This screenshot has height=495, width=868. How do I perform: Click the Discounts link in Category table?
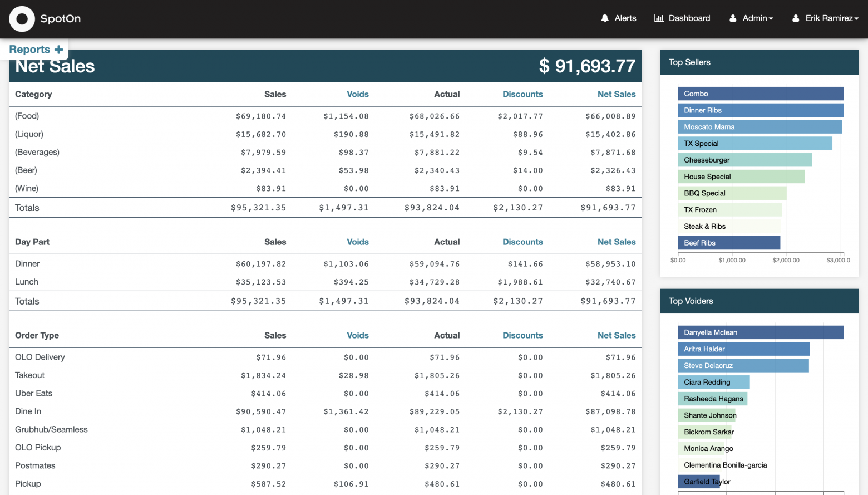click(522, 94)
